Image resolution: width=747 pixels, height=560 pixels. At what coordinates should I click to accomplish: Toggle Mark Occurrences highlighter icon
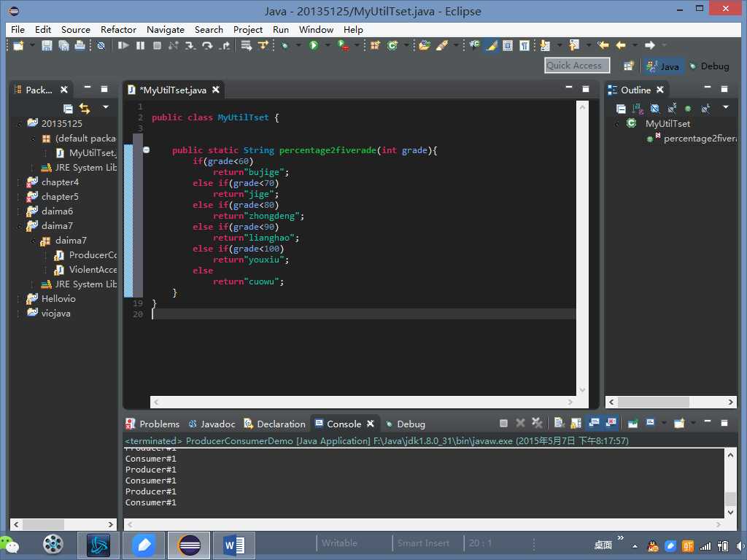491,46
